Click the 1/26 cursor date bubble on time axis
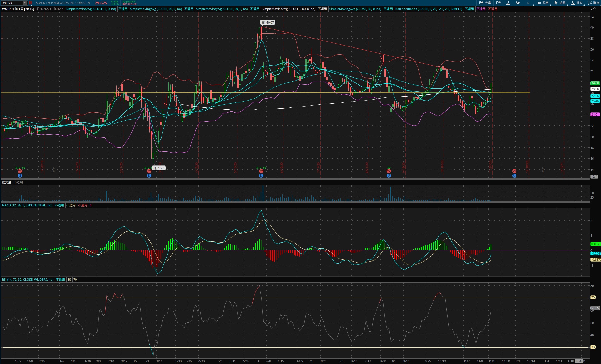Viewport: 601px width, 364px height. 579,361
